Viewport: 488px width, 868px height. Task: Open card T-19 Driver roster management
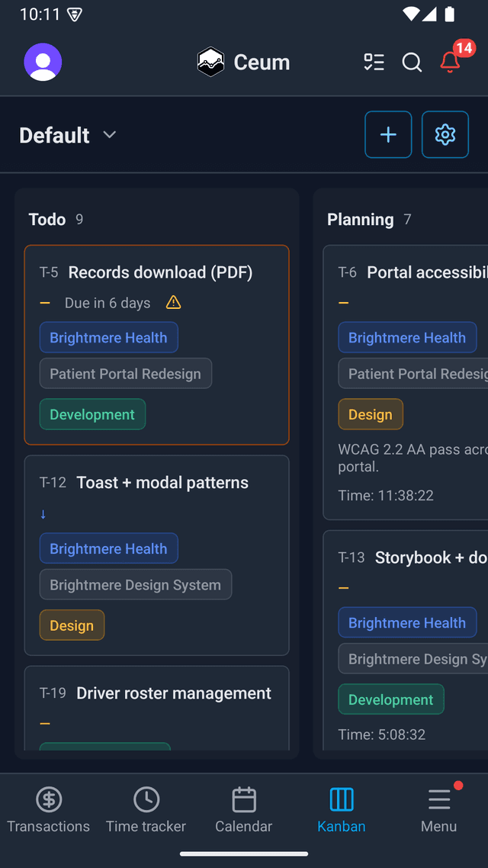[156, 708]
